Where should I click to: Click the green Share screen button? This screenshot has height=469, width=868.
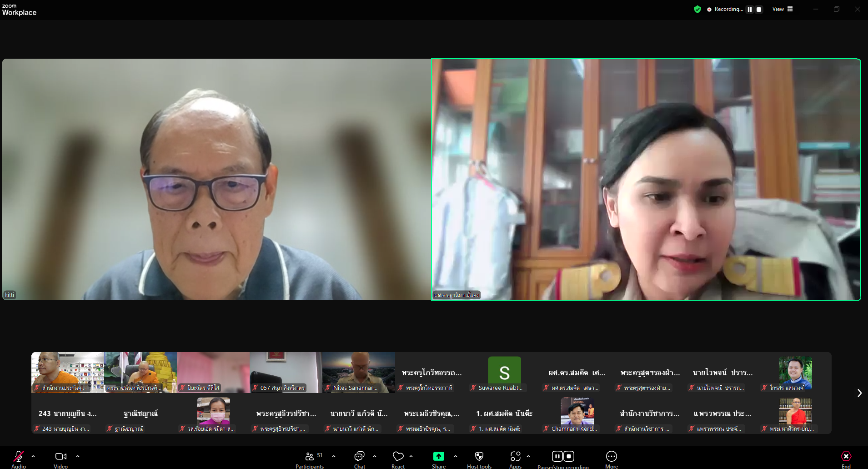pos(438,457)
